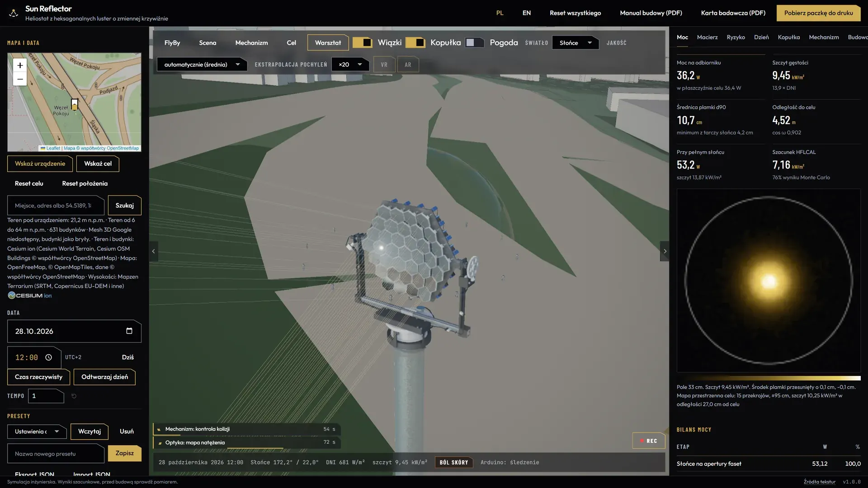Enable the Pogoda switch
This screenshot has width=868, height=488.
pyautogui.click(x=475, y=42)
